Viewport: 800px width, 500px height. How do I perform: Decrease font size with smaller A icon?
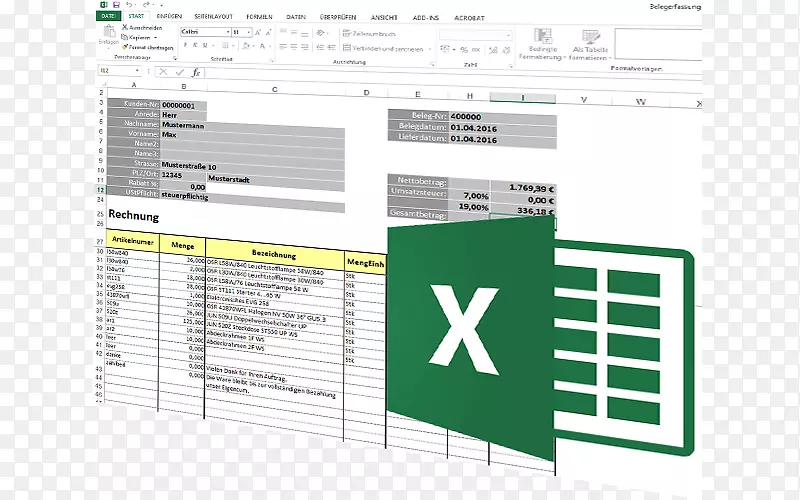click(268, 32)
